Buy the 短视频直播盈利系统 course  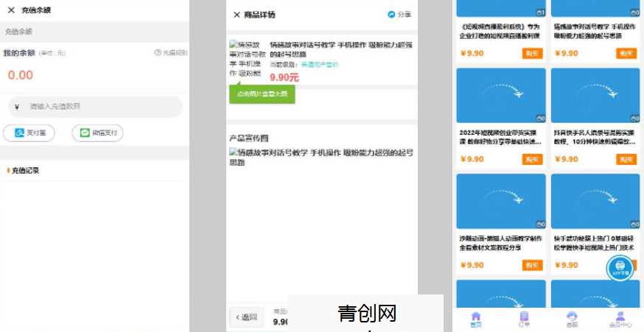pyautogui.click(x=532, y=53)
